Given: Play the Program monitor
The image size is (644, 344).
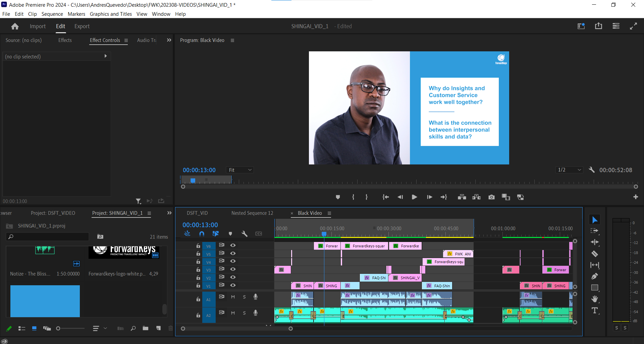Looking at the screenshot, I should point(414,197).
